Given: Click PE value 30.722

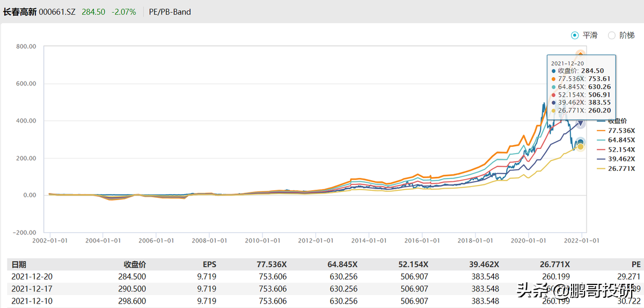Looking at the screenshot, I should point(630,300).
